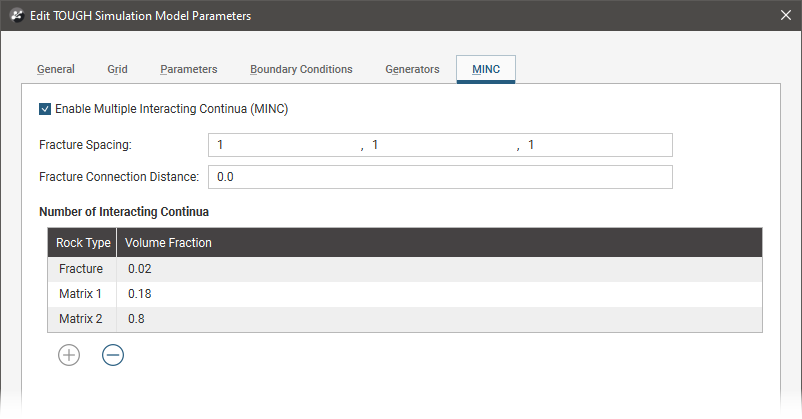Select the Fracture volume fraction 0.02 cell
This screenshot has height=419, width=802.
tap(439, 269)
